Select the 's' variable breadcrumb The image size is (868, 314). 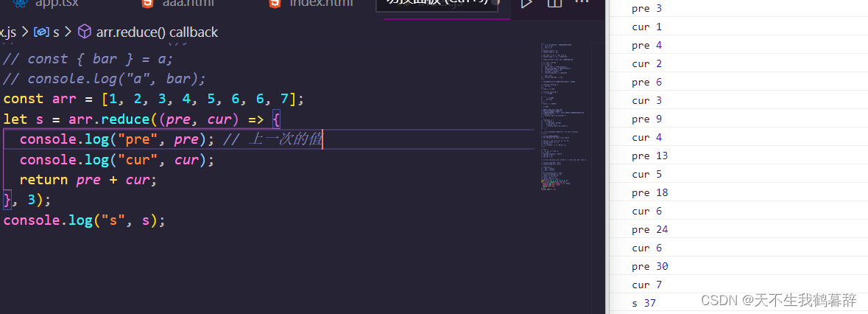click(x=56, y=32)
